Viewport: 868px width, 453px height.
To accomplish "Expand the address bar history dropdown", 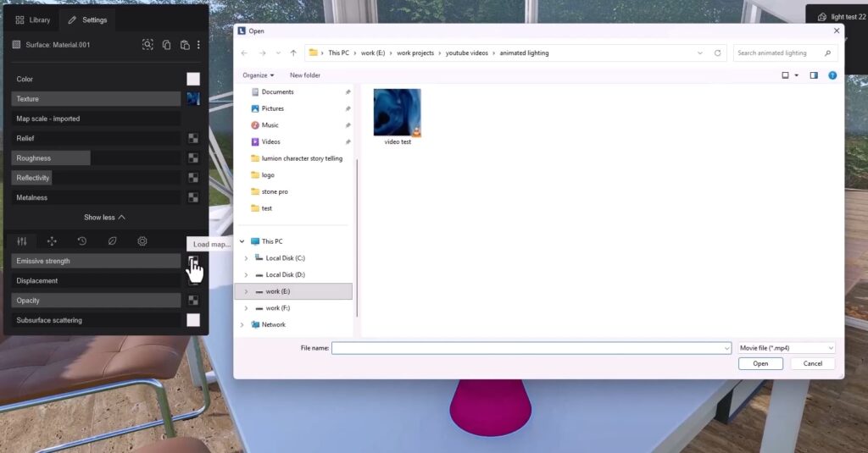I will pyautogui.click(x=699, y=53).
